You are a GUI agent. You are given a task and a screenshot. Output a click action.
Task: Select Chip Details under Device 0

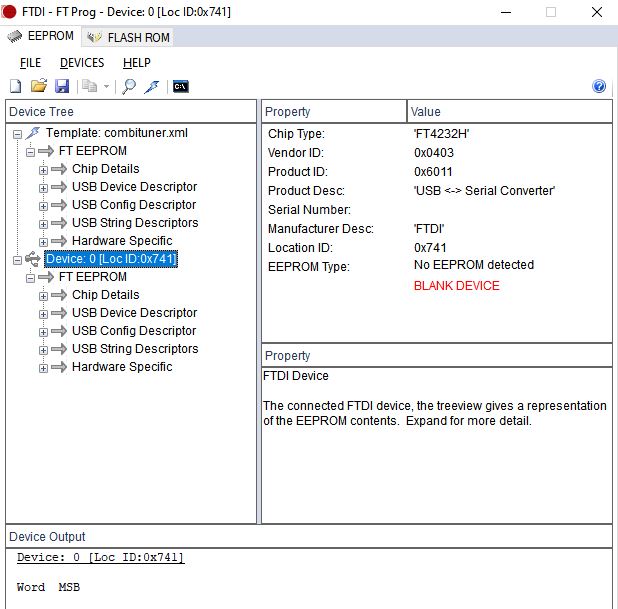click(x=106, y=295)
